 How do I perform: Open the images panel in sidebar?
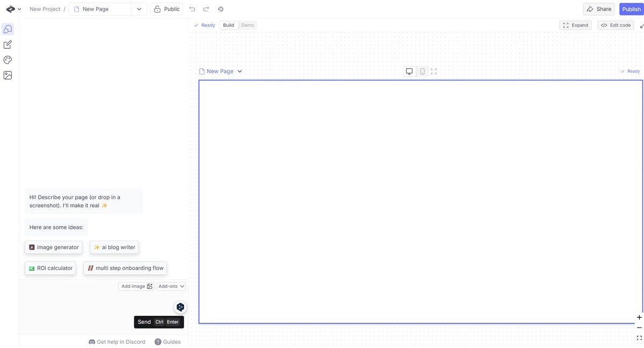tap(8, 75)
